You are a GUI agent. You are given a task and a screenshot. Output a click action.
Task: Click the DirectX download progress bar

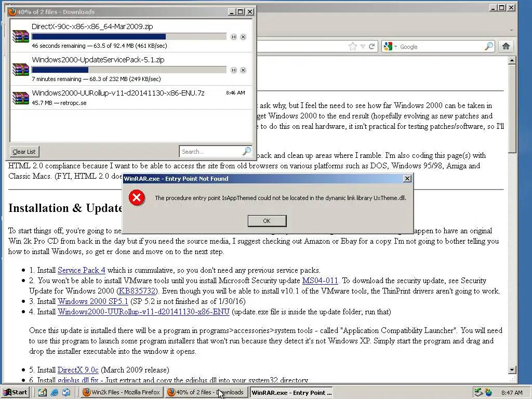(129, 37)
